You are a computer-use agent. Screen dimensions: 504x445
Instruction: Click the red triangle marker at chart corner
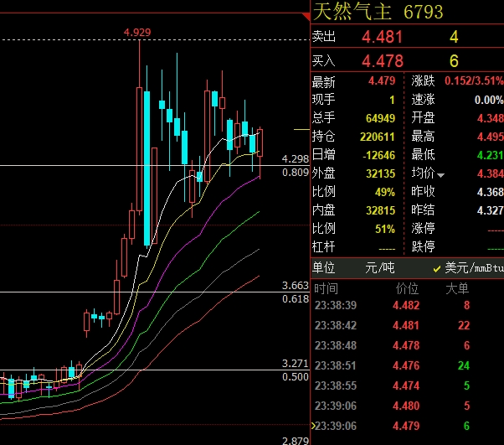click(x=306, y=16)
